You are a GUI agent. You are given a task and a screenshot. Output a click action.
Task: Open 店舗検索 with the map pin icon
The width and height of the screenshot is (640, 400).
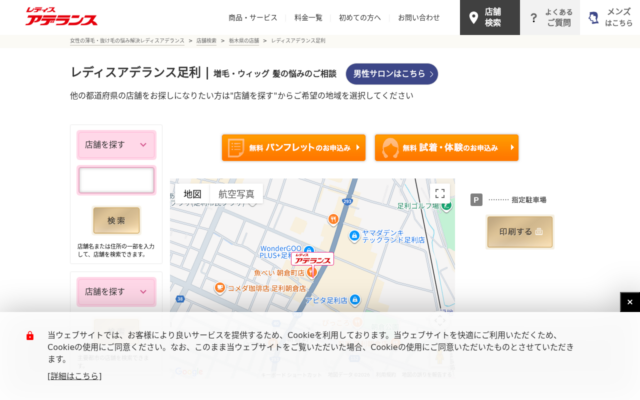coord(490,17)
